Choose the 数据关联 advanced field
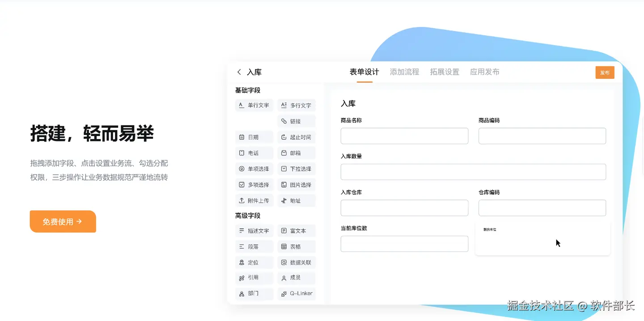The image size is (644, 321). tap(297, 262)
